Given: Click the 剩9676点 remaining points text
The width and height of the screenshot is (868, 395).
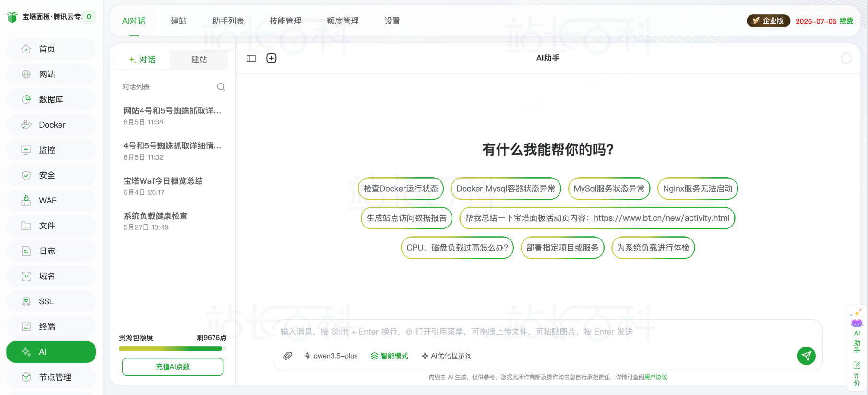Looking at the screenshot, I should point(212,338).
